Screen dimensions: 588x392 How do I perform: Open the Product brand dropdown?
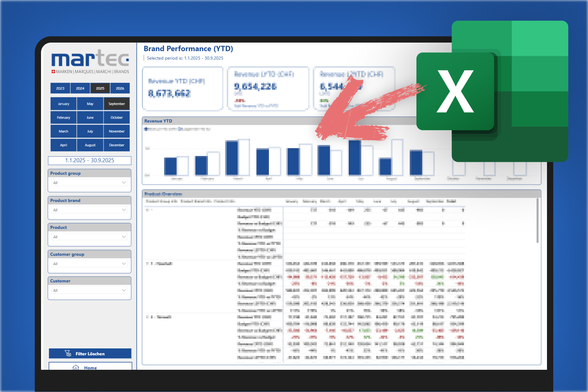click(x=90, y=210)
